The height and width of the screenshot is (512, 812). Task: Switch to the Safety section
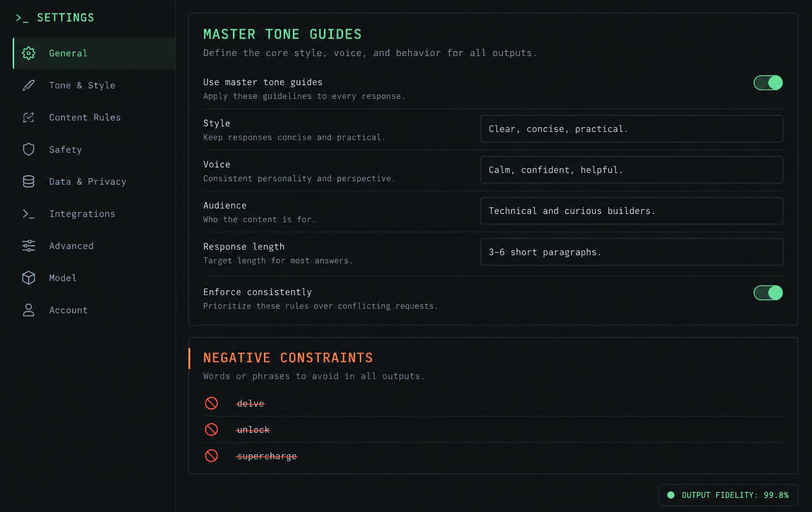pos(94,149)
